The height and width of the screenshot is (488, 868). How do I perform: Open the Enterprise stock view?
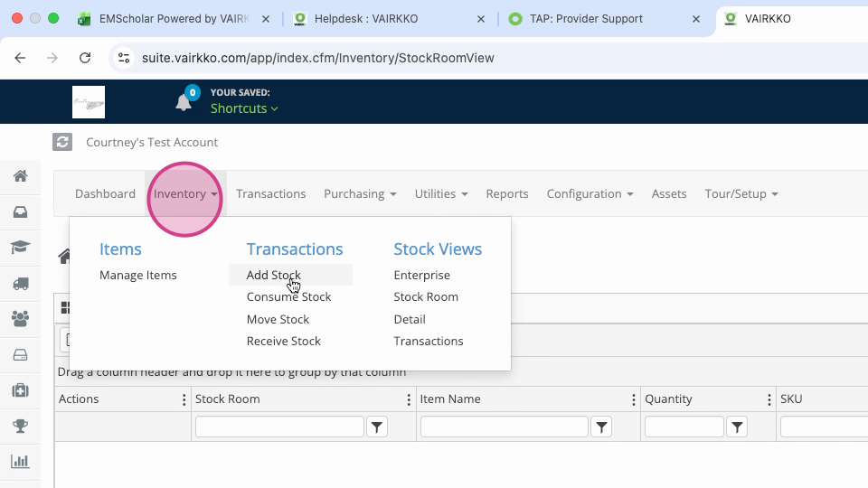click(422, 275)
